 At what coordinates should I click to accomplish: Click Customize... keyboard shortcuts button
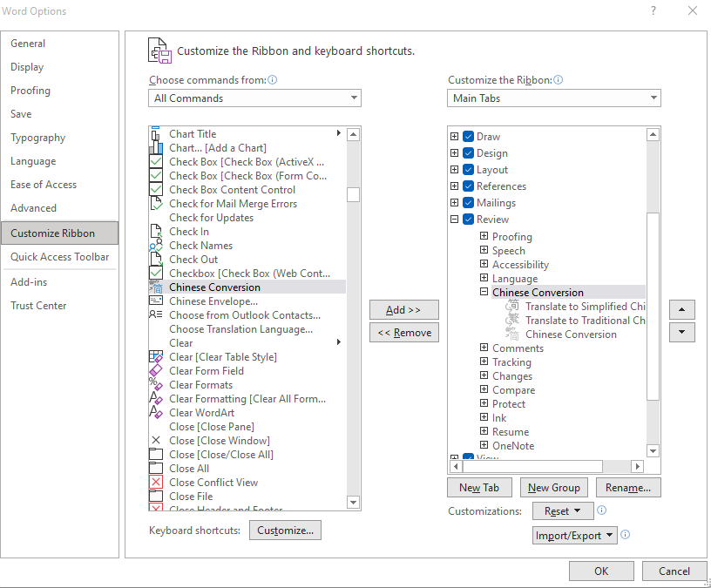pos(285,531)
